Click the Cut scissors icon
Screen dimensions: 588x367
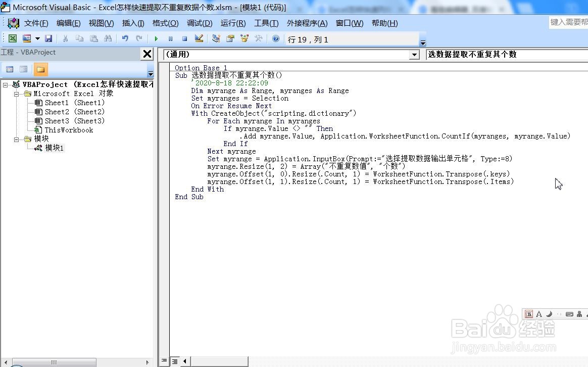point(65,38)
